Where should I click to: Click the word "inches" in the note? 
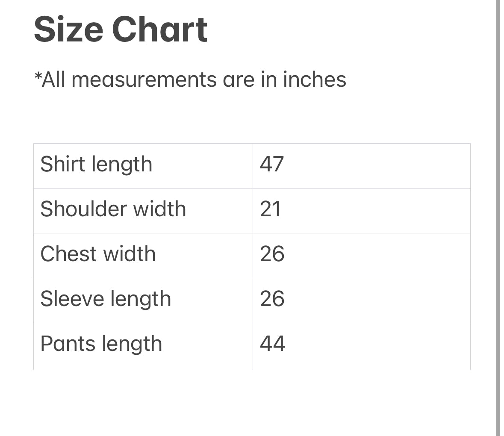pyautogui.click(x=315, y=80)
